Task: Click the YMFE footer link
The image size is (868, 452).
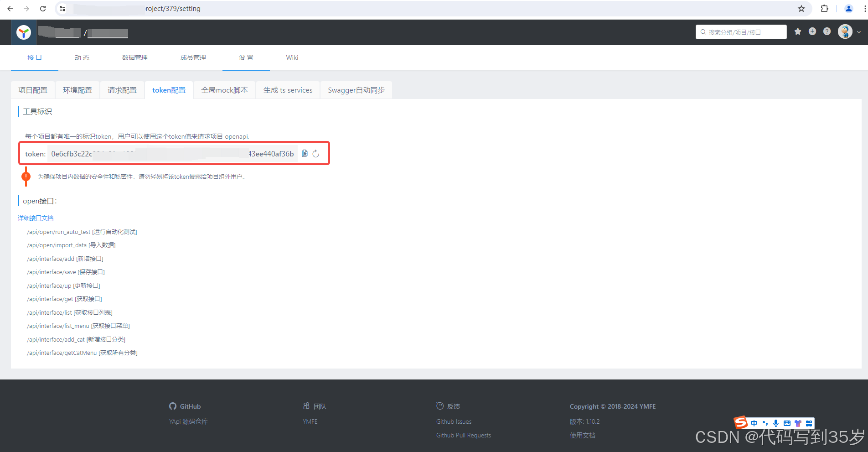Action: coord(310,421)
